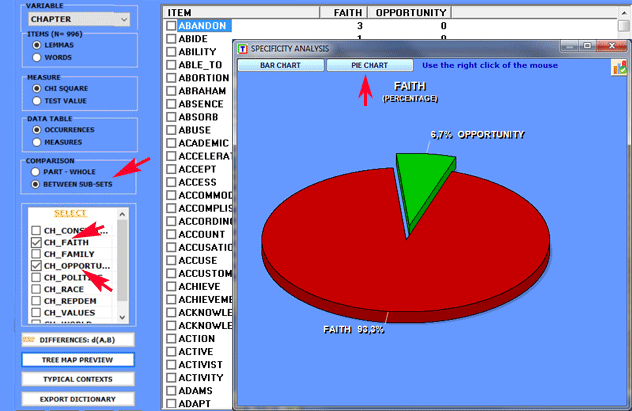
Task: Select the ADAPT row text
Action: pos(194,403)
